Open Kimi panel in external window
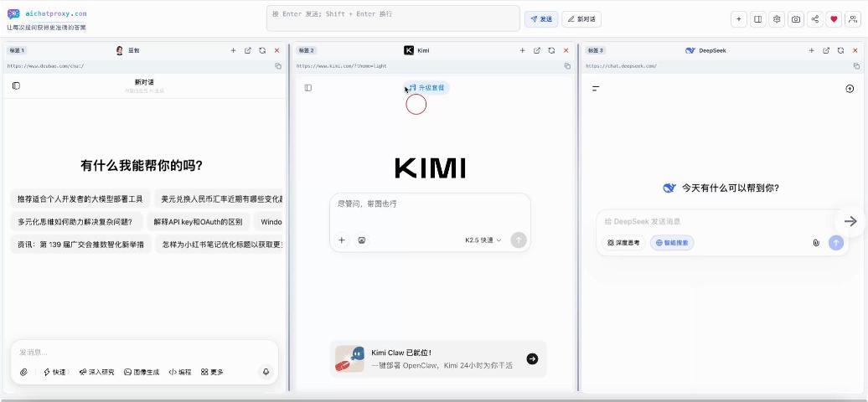 pyautogui.click(x=536, y=50)
